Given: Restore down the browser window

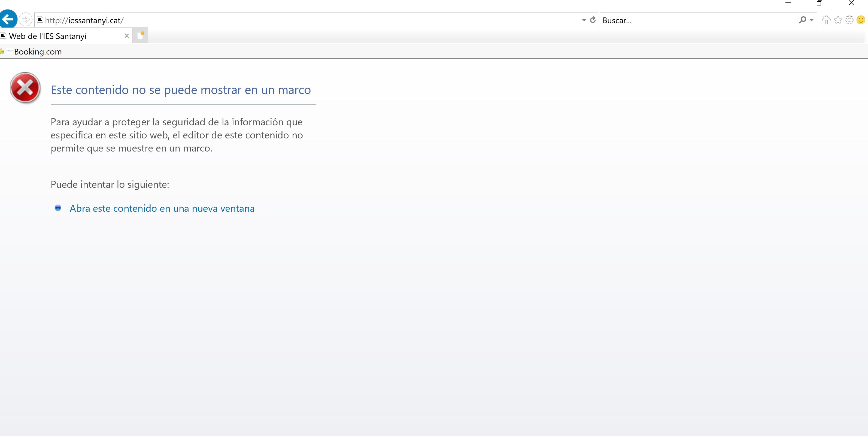Looking at the screenshot, I should [x=819, y=3].
